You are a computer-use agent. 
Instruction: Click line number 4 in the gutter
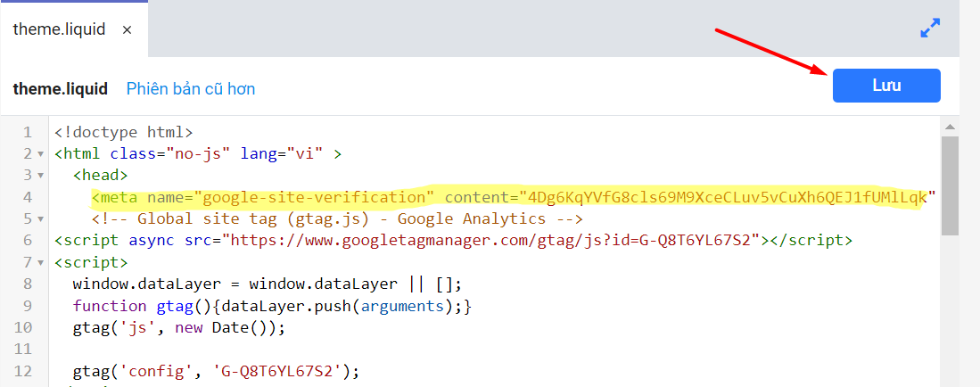pos(28,197)
